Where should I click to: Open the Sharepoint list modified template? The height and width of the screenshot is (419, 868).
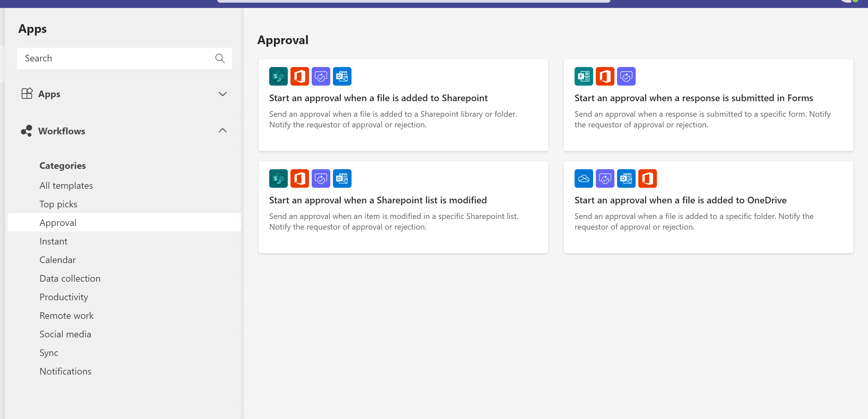377,200
